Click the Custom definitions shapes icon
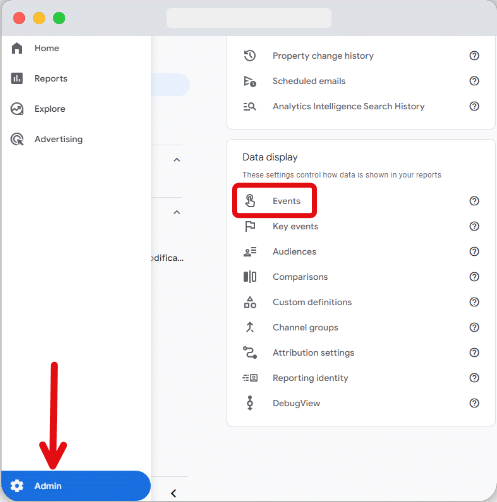The height and width of the screenshot is (502, 497). [x=250, y=302]
